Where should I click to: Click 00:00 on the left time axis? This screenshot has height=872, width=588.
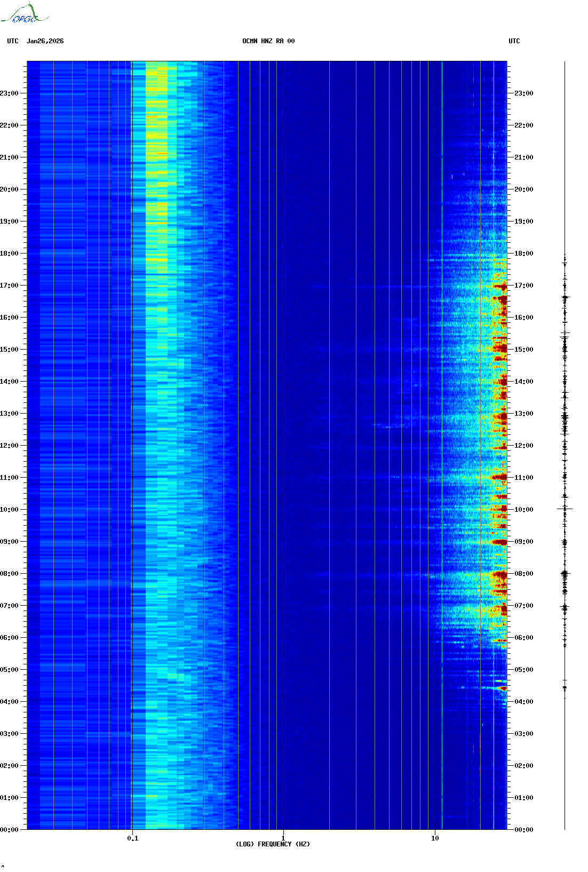tap(9, 830)
